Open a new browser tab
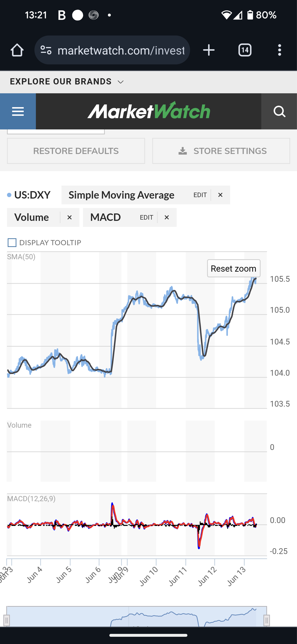Screen dimensions: 297x644 click(209, 50)
